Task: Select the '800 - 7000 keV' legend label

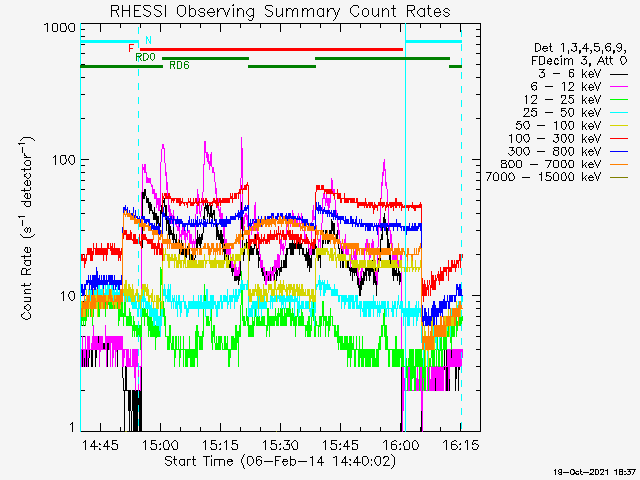Action: [x=551, y=164]
